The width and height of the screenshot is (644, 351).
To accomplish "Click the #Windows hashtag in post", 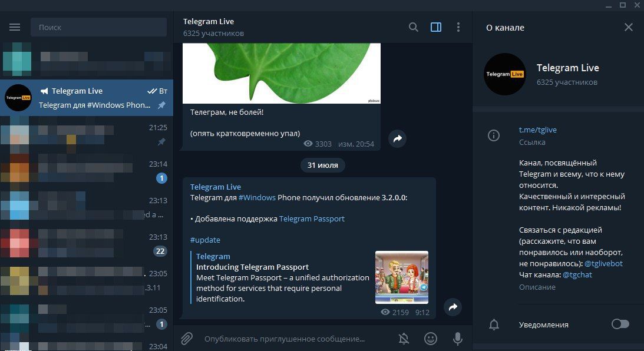I will coord(257,197).
